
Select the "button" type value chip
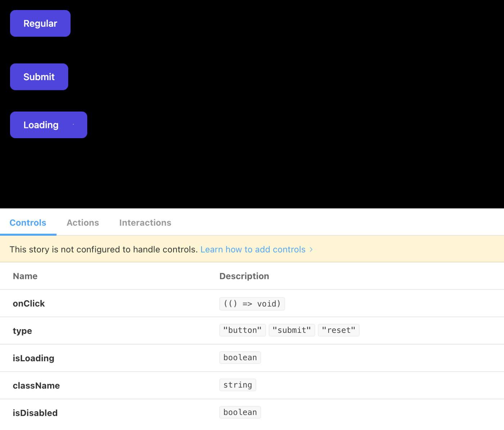tap(242, 330)
